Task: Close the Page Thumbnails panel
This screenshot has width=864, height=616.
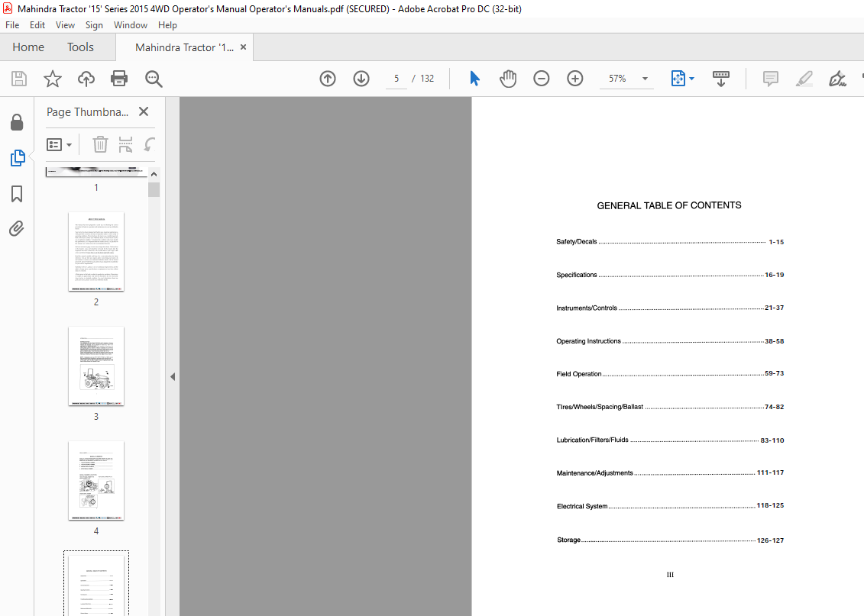Action: tap(144, 111)
